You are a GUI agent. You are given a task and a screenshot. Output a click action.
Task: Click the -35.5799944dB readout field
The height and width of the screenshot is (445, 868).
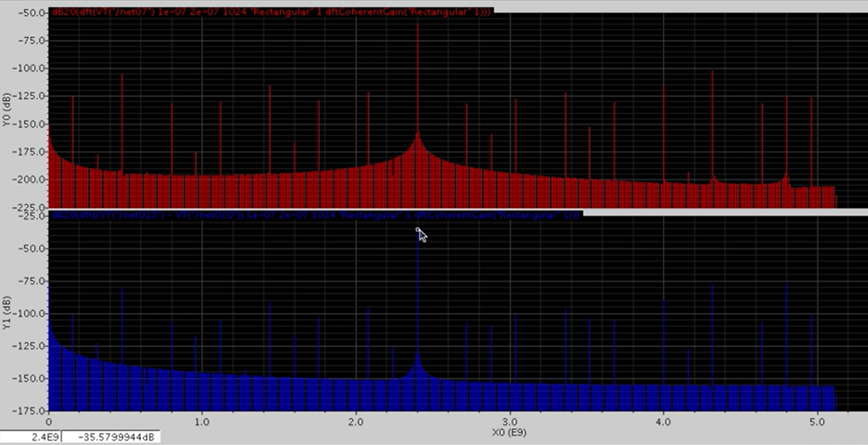tap(111, 437)
